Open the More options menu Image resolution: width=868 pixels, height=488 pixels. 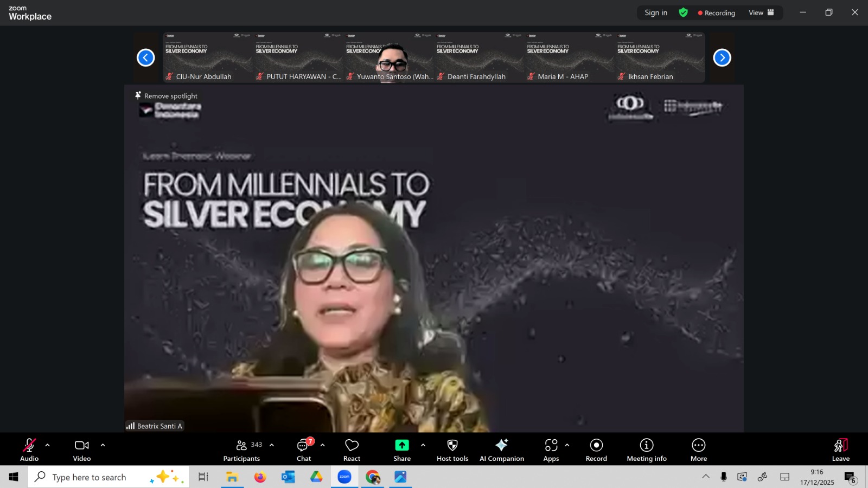coord(698,450)
